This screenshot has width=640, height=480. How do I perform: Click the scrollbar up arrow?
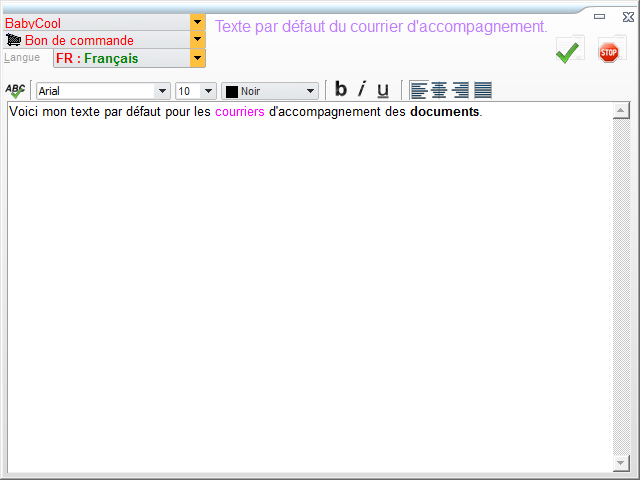pos(620,110)
